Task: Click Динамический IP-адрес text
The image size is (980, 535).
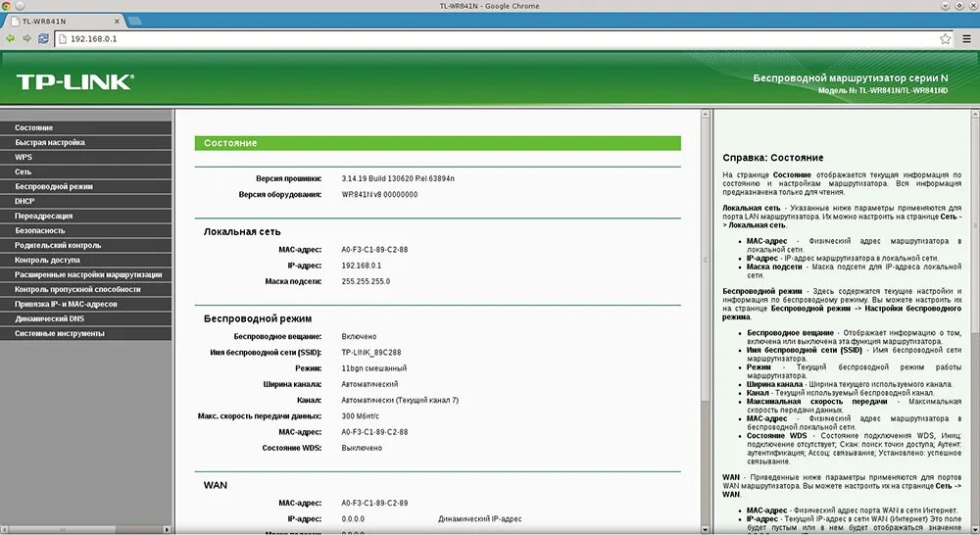Action: click(x=479, y=518)
